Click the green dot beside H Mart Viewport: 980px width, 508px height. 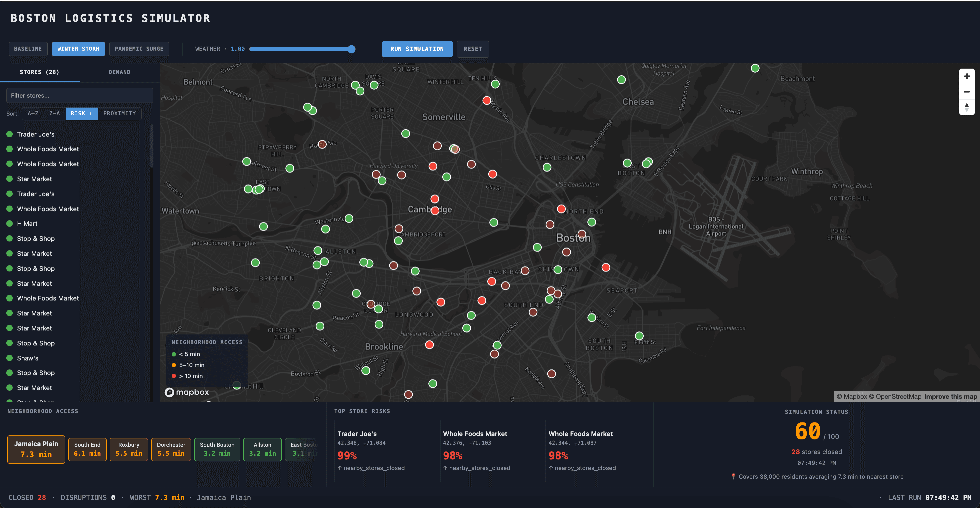coord(10,224)
